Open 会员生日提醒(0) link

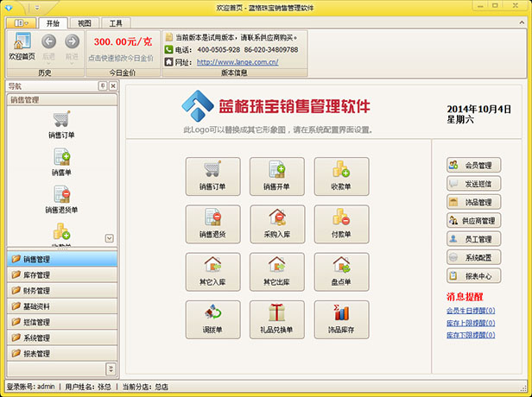coord(471,311)
